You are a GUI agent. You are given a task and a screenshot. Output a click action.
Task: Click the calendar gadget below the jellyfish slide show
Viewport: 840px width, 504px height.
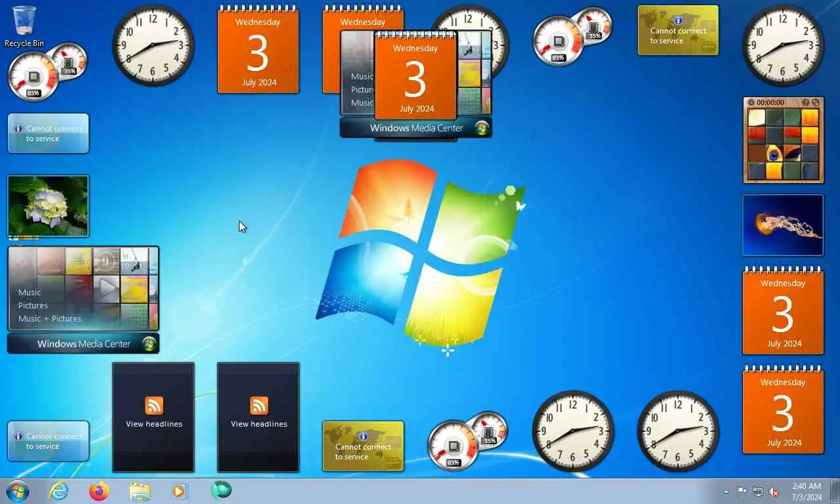[x=783, y=310]
